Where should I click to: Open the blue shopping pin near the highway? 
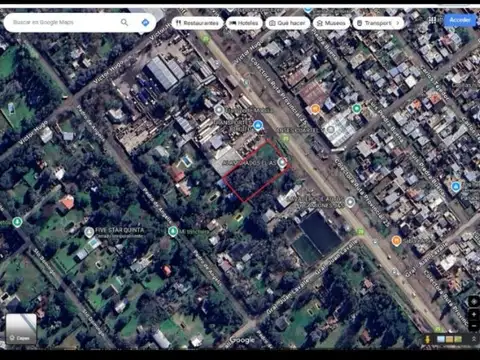click(258, 125)
